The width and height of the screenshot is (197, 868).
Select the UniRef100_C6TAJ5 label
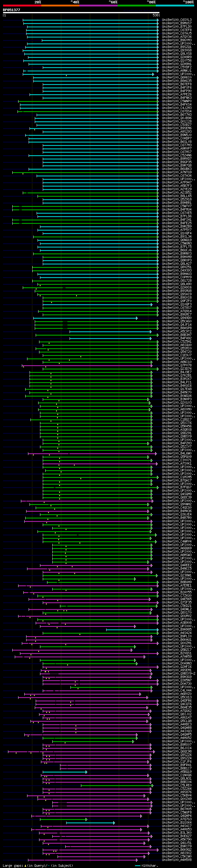click(176, 33)
